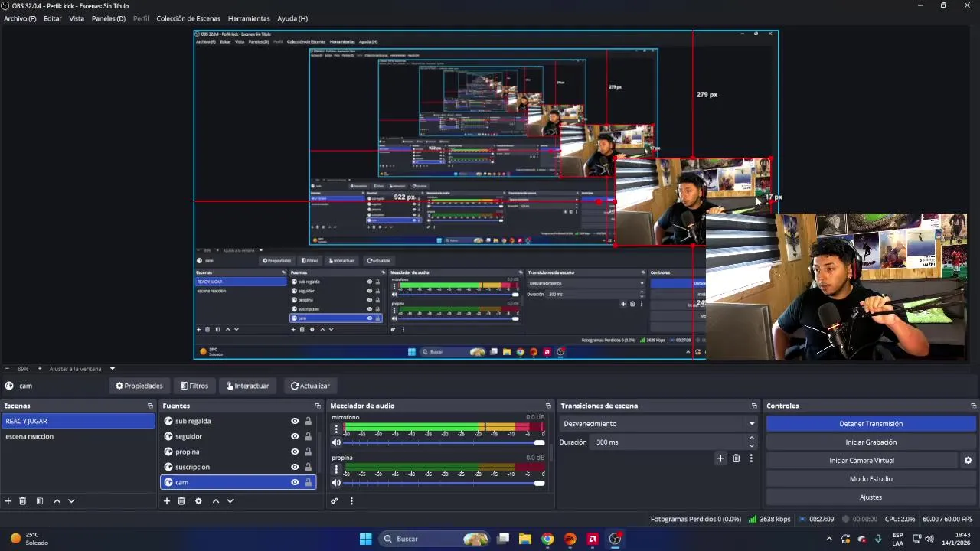Zoom in the preview with plus icon

tap(40, 369)
